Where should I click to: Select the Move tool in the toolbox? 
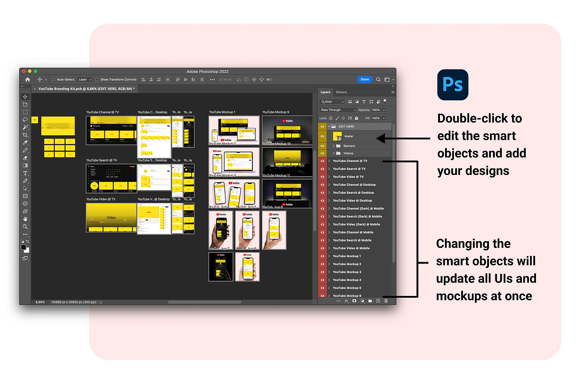pyautogui.click(x=25, y=97)
